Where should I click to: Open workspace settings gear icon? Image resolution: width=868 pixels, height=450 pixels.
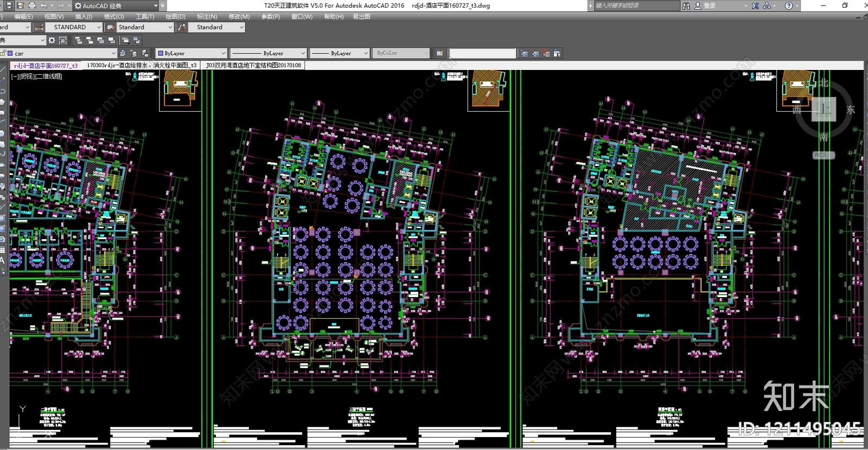[x=52, y=40]
